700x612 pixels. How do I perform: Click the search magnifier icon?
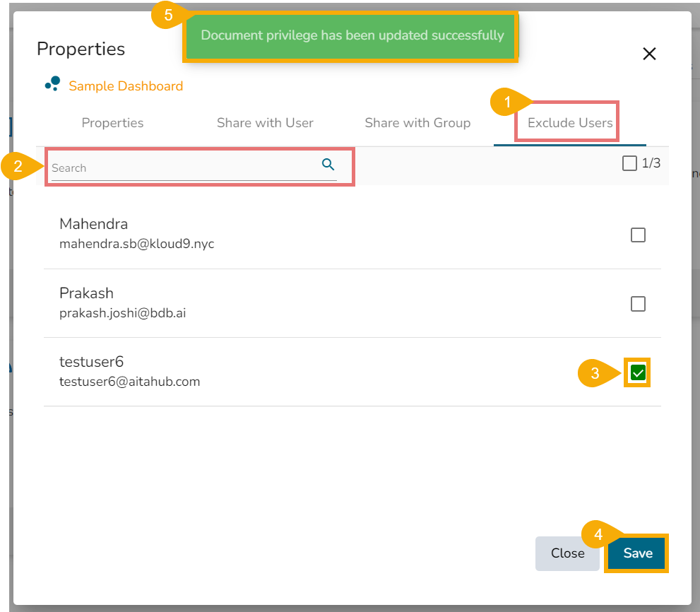[328, 165]
